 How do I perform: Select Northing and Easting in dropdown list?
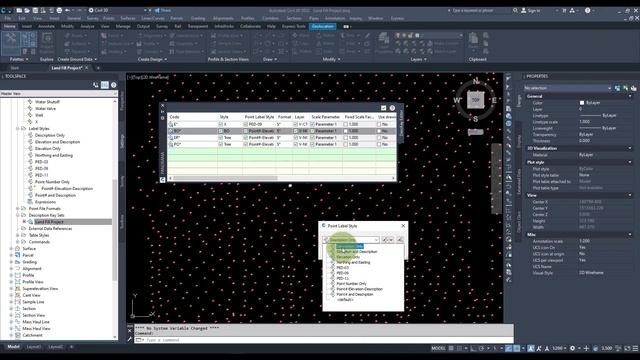pos(353,262)
